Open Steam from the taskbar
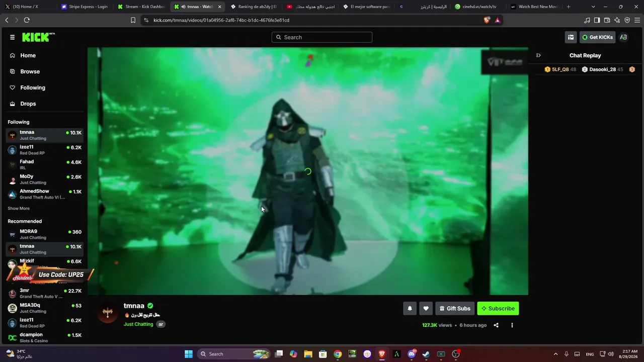The width and height of the screenshot is (644, 362). coord(426,354)
